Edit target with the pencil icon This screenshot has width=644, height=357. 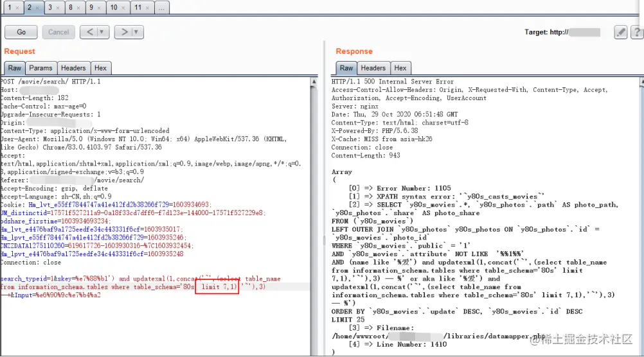click(621, 32)
